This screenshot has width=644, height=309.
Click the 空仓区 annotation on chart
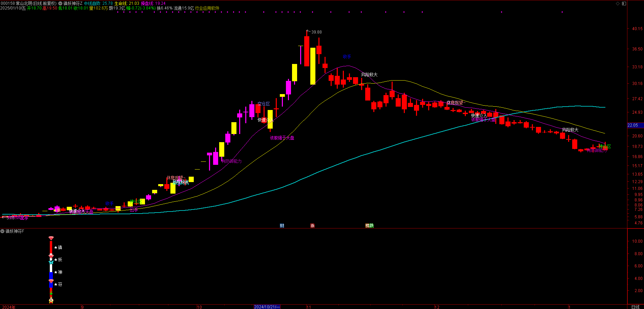point(264,104)
